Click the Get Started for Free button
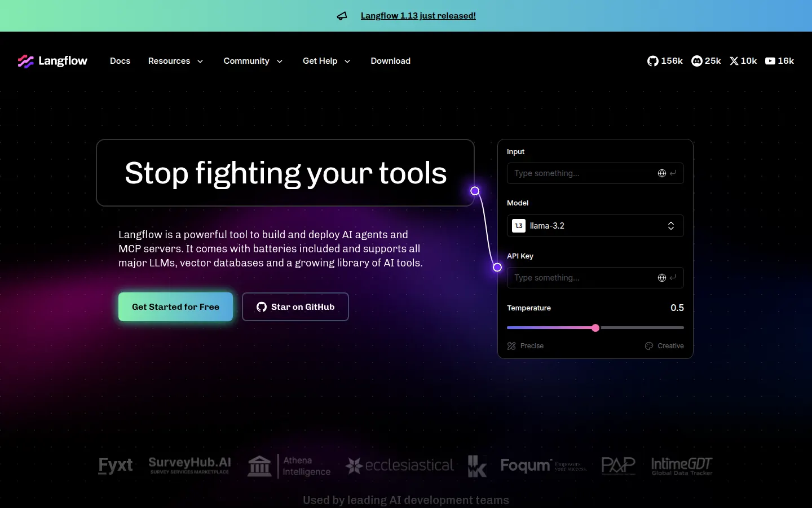The width and height of the screenshot is (812, 508). coord(175,307)
